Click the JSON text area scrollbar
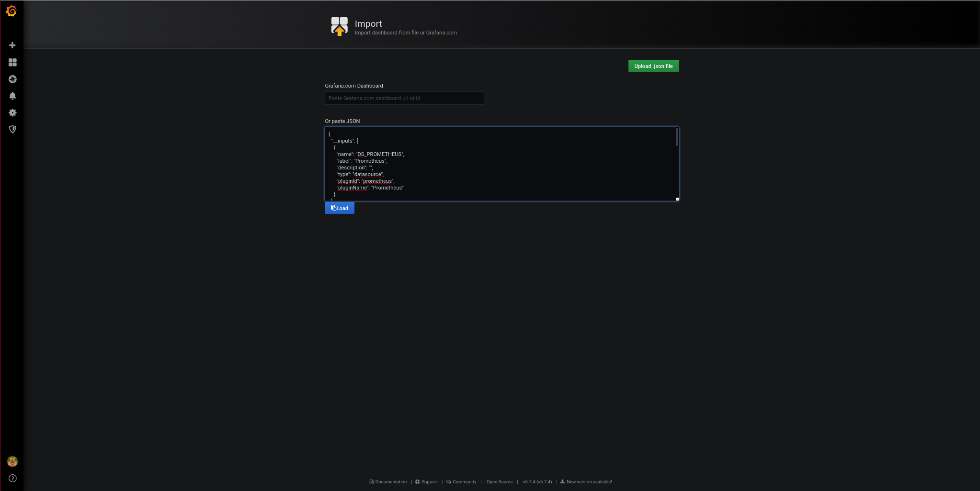The image size is (980, 491). click(x=677, y=137)
